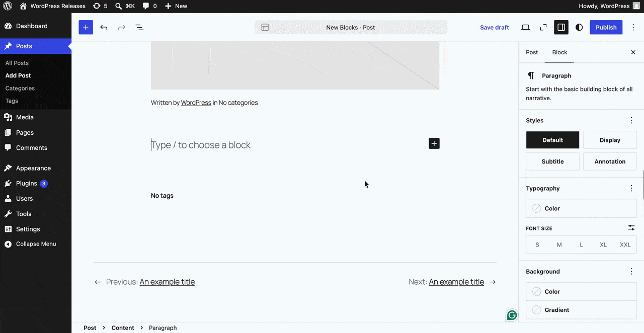The height and width of the screenshot is (333, 644).
Task: Toggle the Settings sidebar button
Action: pos(561,27)
